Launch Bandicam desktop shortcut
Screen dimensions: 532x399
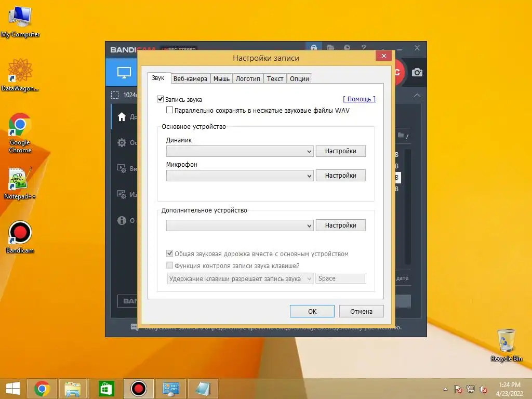[x=20, y=237]
